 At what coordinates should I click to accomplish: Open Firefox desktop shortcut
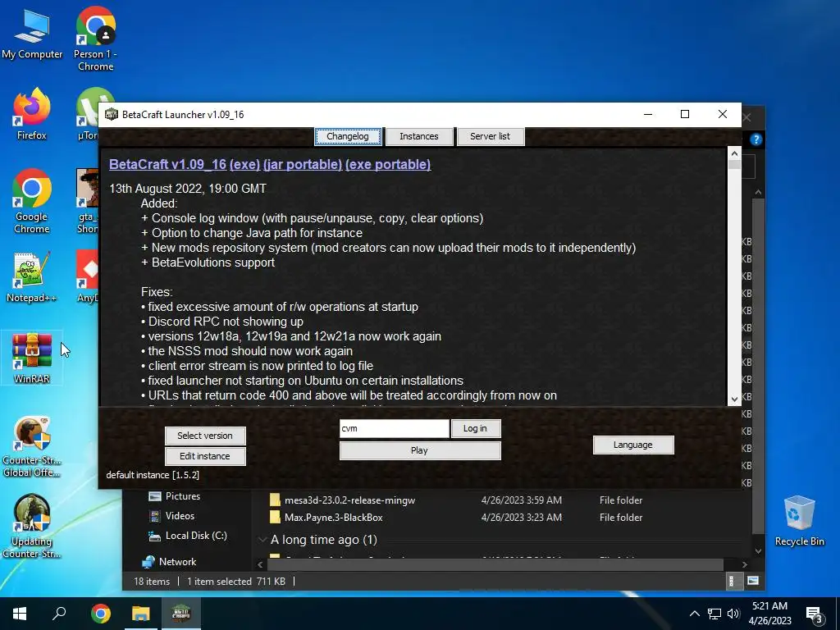(x=32, y=114)
